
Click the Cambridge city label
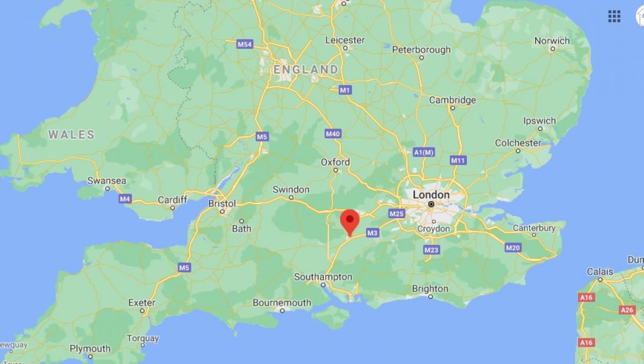[x=452, y=100]
